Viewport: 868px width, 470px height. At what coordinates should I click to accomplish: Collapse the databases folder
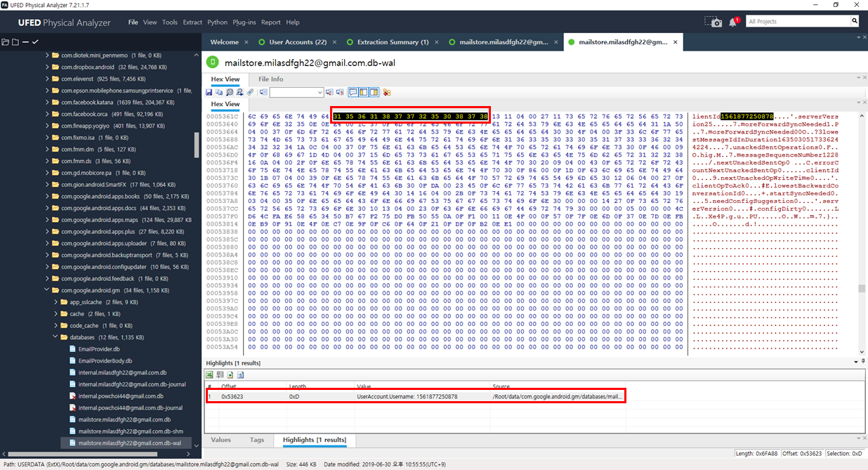click(56, 337)
